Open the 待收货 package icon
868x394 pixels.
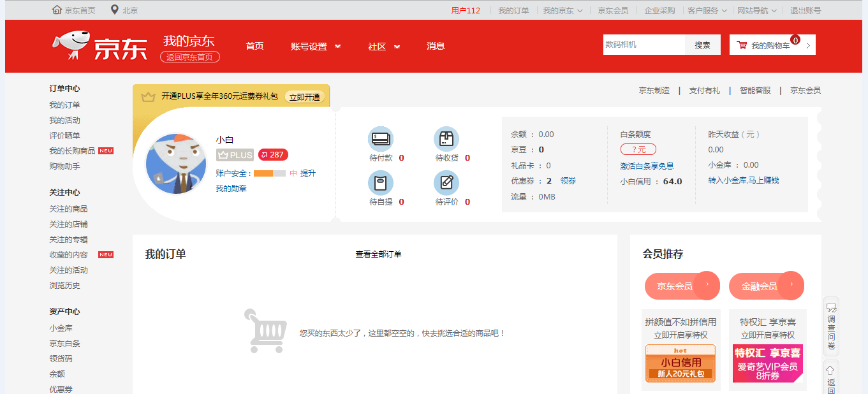click(446, 139)
